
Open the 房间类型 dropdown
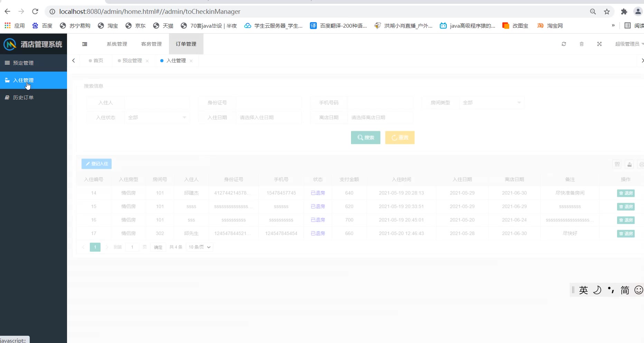(x=491, y=103)
